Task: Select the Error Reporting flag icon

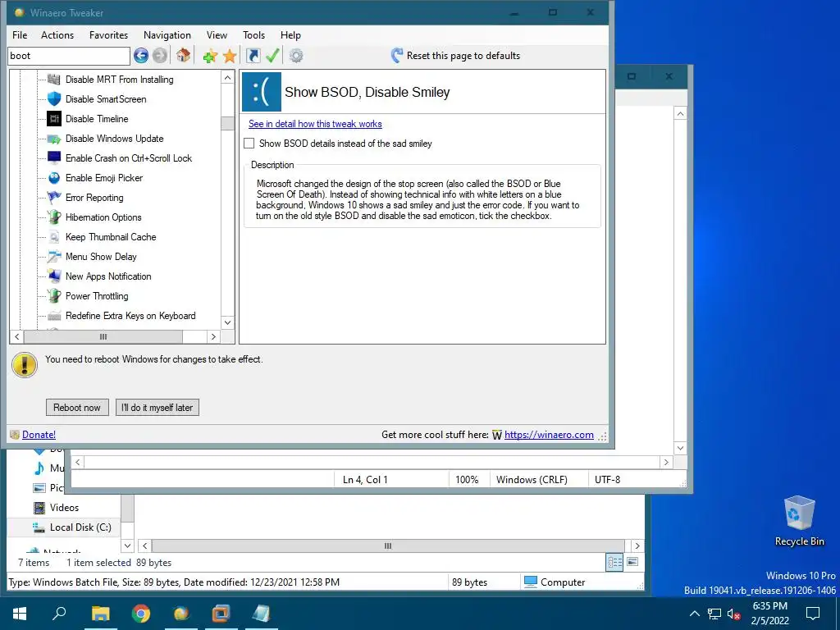Action: click(54, 198)
